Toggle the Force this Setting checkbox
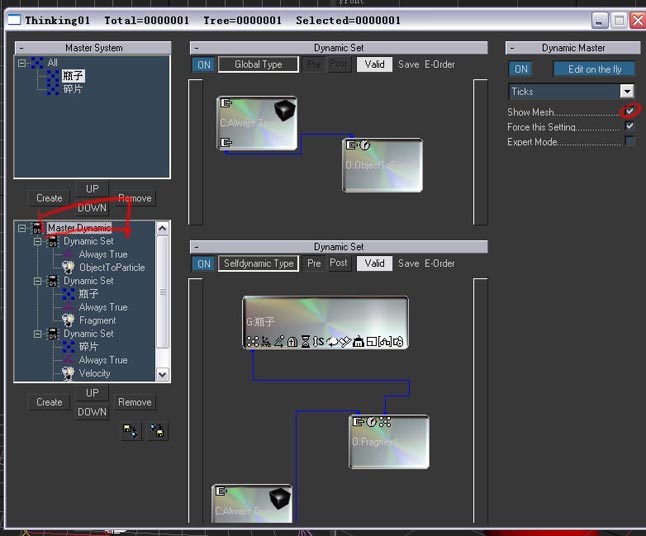Image resolution: width=646 pixels, height=536 pixels. (x=630, y=126)
